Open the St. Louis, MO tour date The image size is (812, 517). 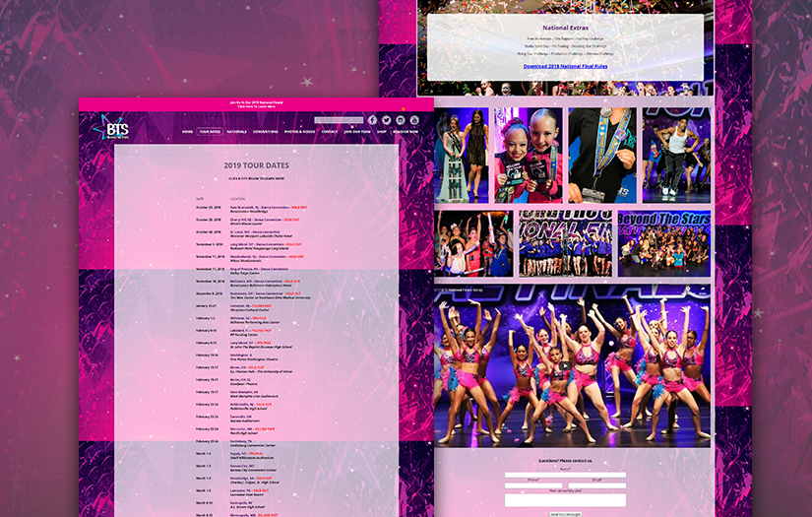click(255, 232)
